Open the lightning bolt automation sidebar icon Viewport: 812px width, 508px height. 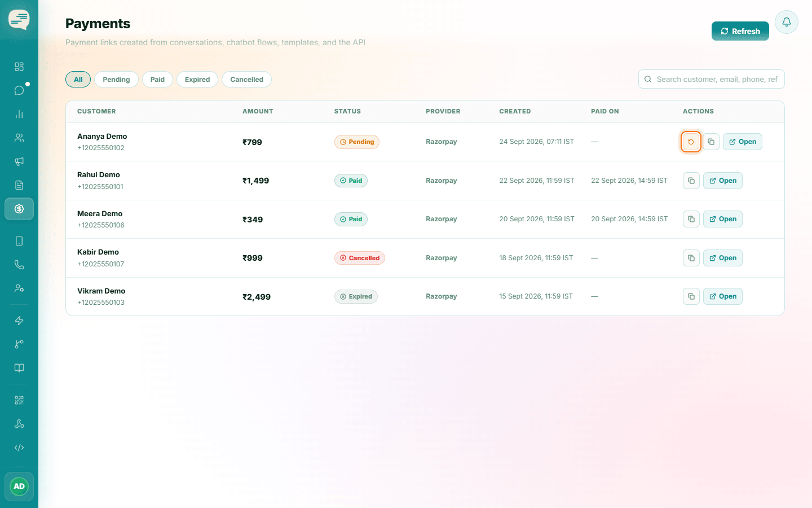coord(19,321)
